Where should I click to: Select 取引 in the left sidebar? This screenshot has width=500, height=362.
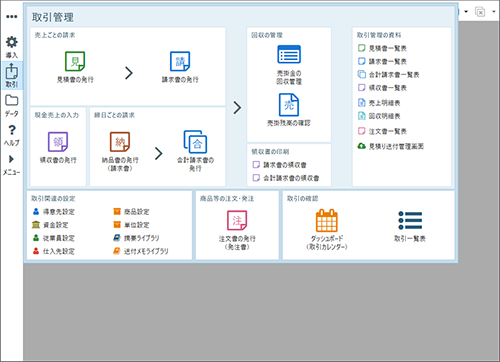12,76
